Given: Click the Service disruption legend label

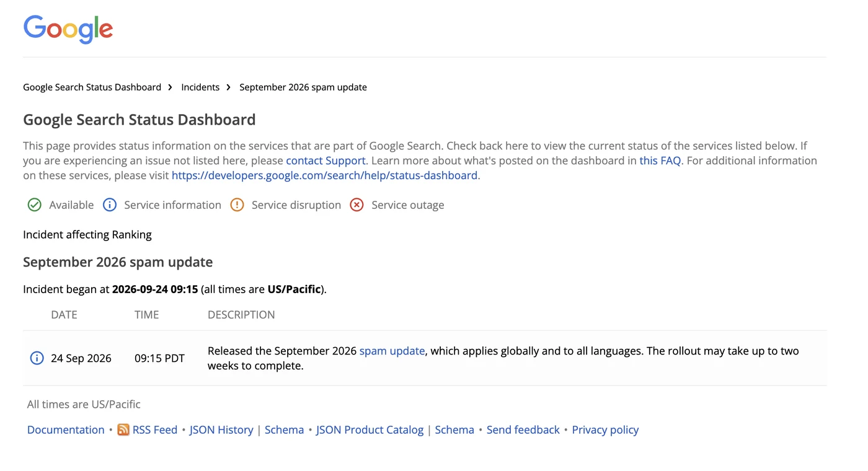Looking at the screenshot, I should [296, 205].
